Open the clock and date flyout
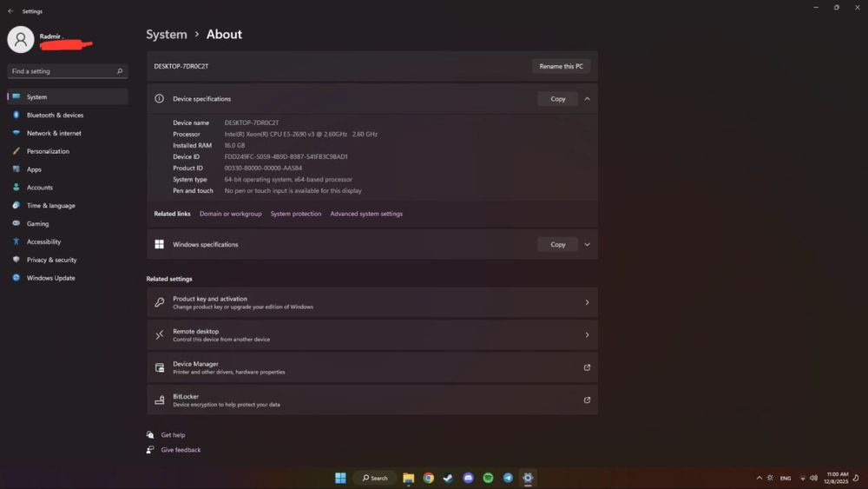This screenshot has width=868, height=489. coord(837,478)
